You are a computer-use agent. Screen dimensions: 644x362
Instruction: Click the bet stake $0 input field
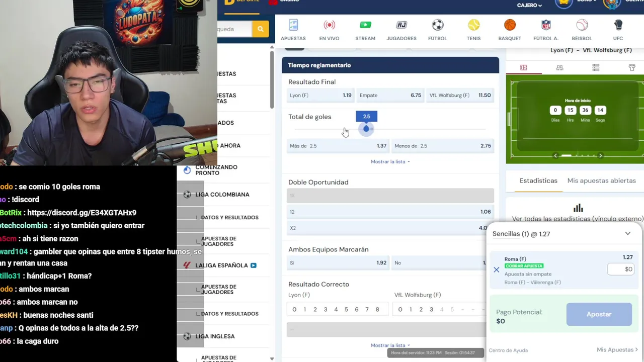(x=621, y=269)
